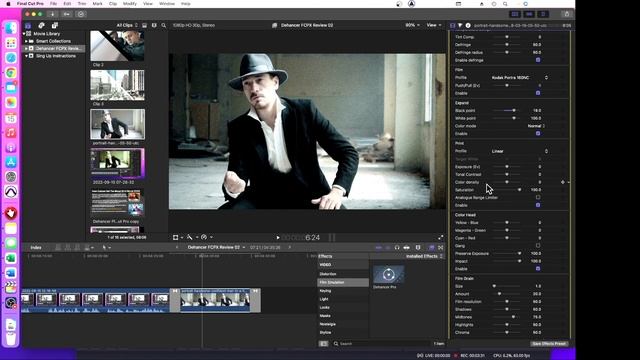Toggle the Gang checkbox in Color Head
This screenshot has height=360, width=640.
(x=538, y=246)
